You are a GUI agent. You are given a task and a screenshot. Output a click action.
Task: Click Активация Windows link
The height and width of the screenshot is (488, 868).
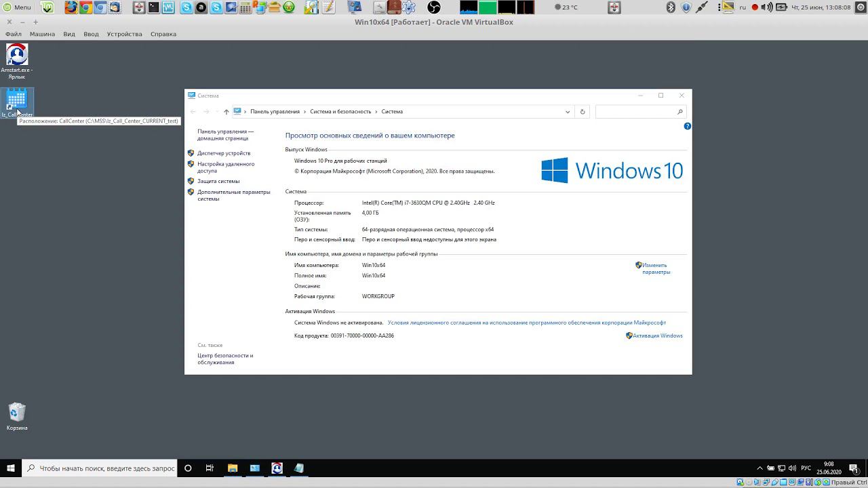coord(657,335)
